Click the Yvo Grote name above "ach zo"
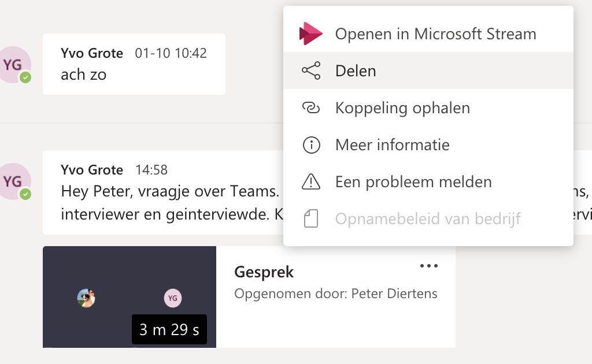 (92, 54)
